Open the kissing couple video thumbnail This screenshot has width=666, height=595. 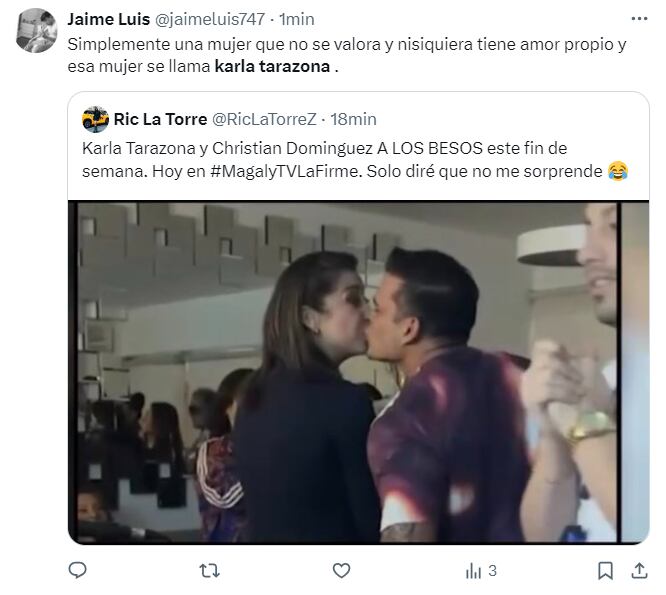(x=358, y=372)
